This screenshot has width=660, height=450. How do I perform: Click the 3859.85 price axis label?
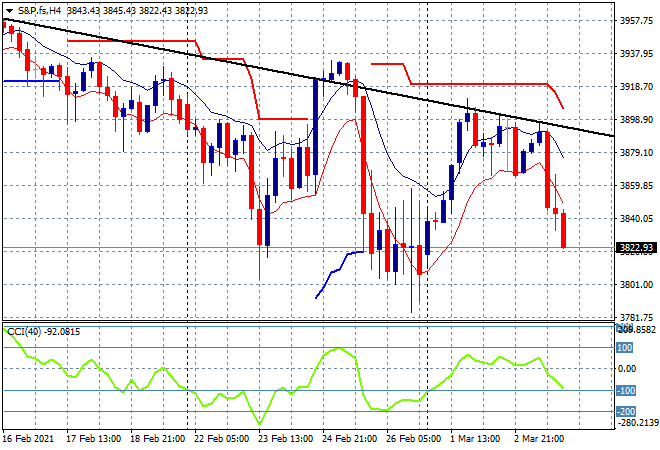[x=636, y=186]
